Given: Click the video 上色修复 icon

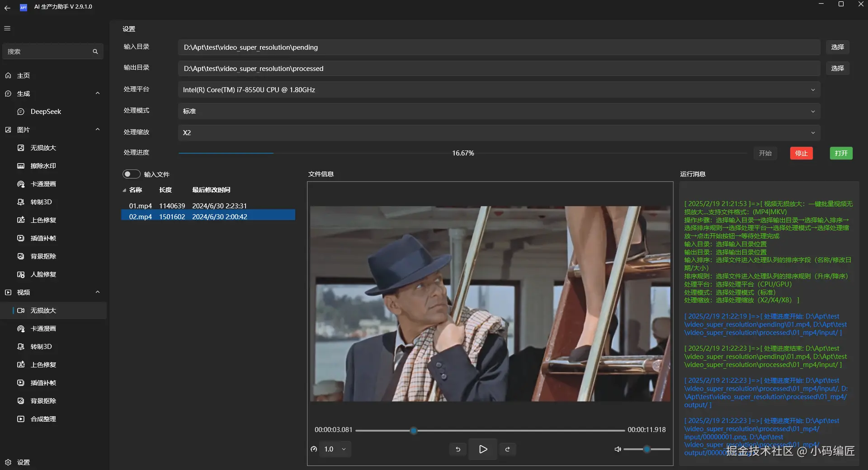Looking at the screenshot, I should 21,365.
